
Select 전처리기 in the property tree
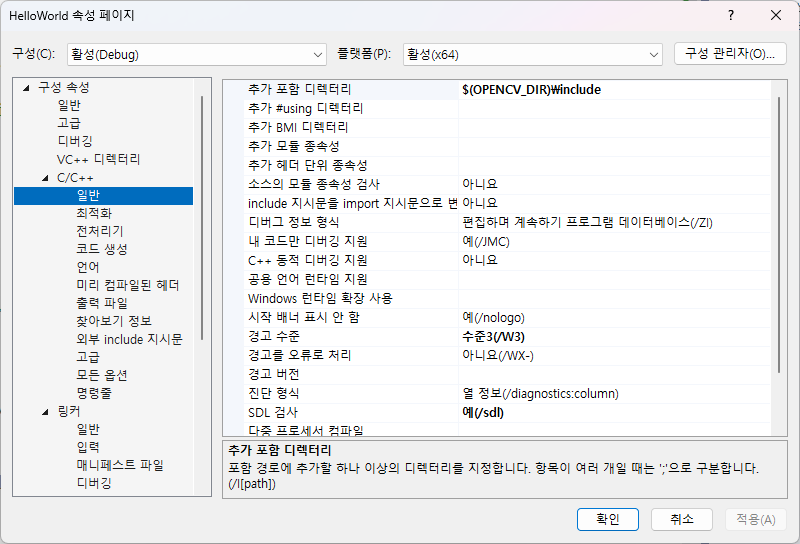click(x=99, y=232)
